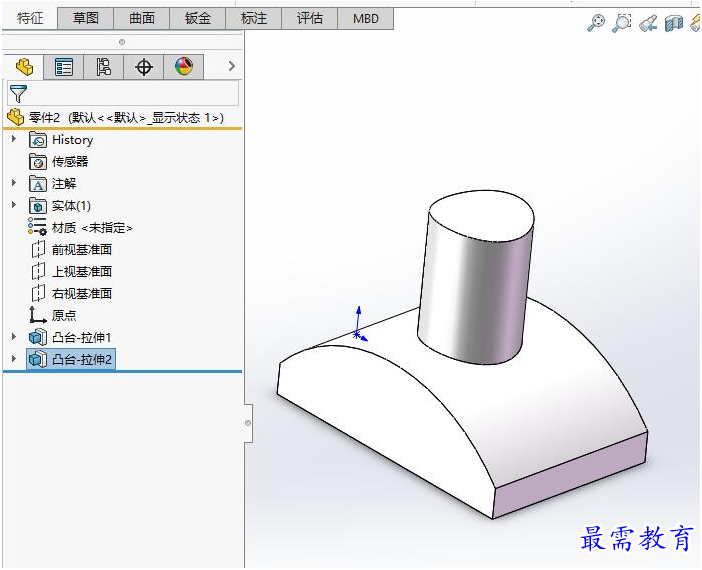Open the FeatureManager design tree tab

coord(24,67)
